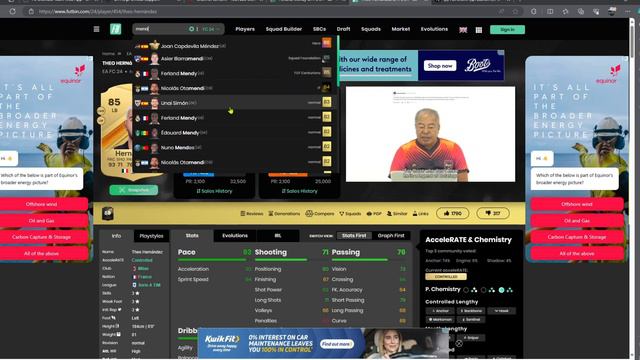Click the card icon in gold bar
Image resolution: width=640 pixels, height=360 pixels.
coord(107,213)
